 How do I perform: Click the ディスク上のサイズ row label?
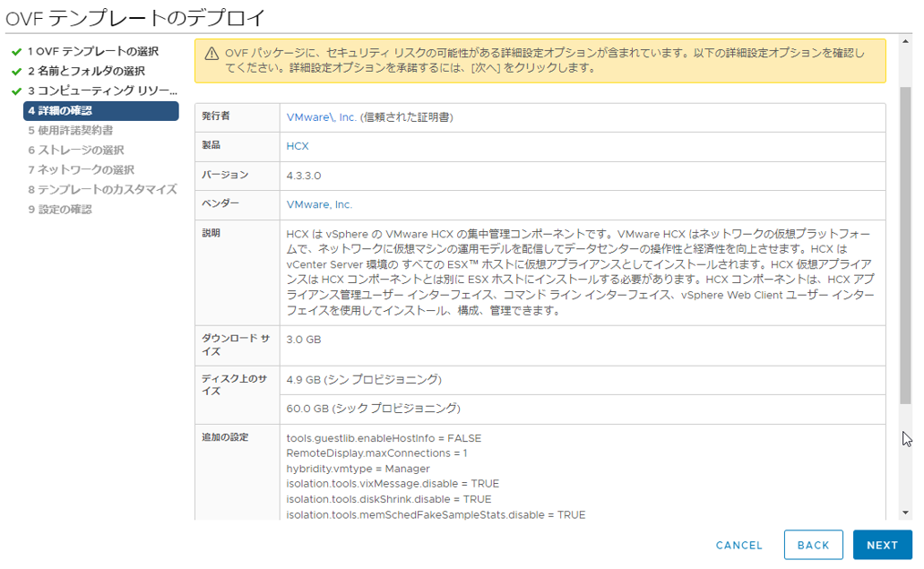[x=234, y=384]
